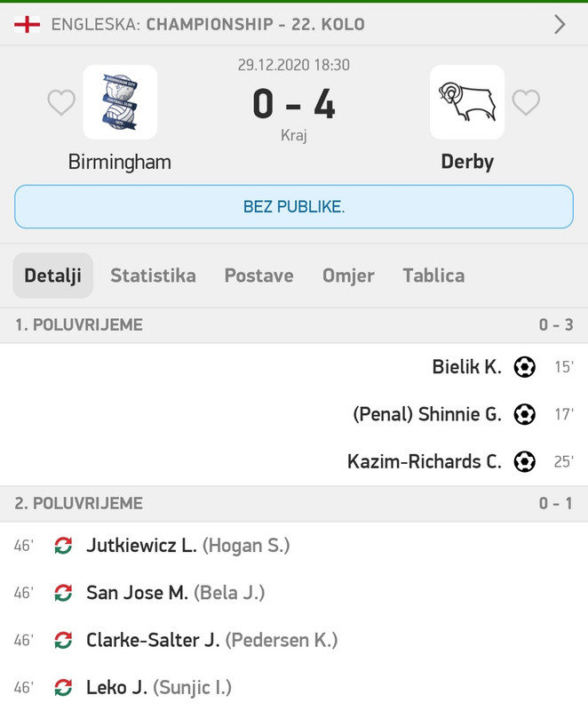Favorite Birmingham with the heart icon

click(61, 103)
